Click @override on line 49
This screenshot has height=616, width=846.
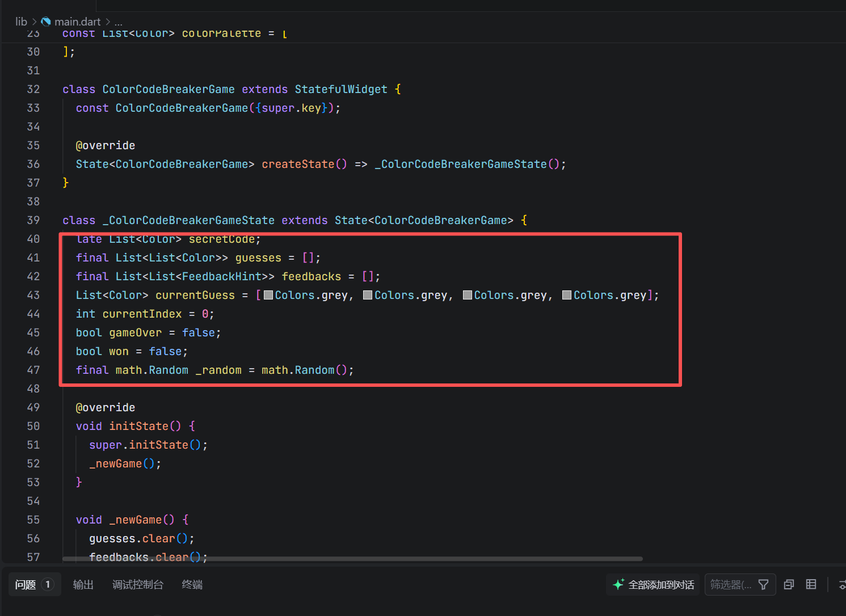click(x=106, y=407)
